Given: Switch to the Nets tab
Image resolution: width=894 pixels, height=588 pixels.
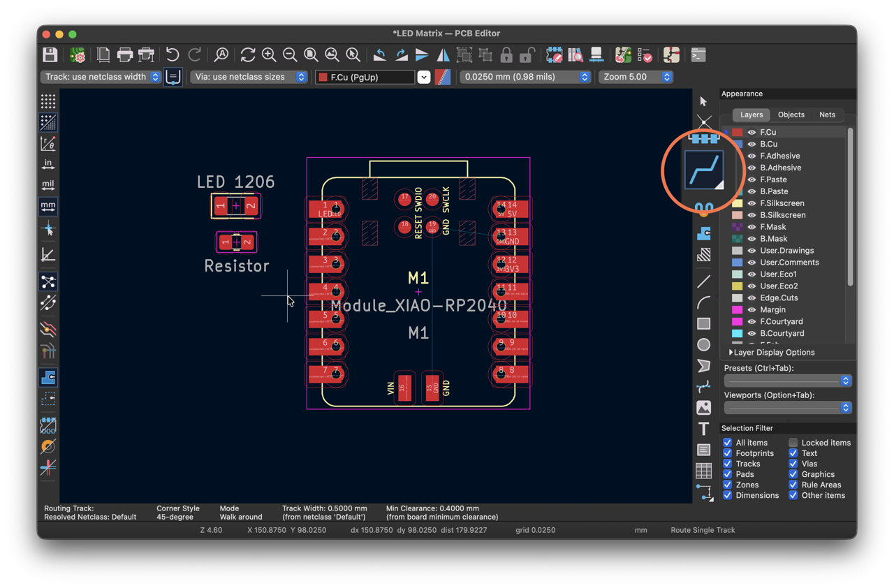Looking at the screenshot, I should tap(827, 115).
